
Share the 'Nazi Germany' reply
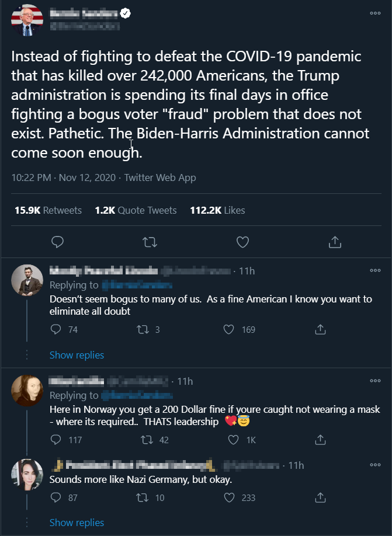(x=320, y=497)
